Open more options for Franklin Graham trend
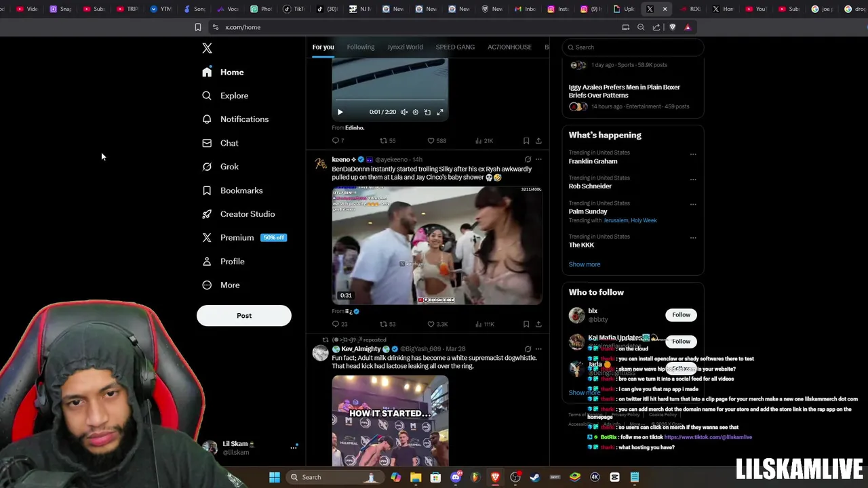The height and width of the screenshot is (488, 868). pos(693,155)
